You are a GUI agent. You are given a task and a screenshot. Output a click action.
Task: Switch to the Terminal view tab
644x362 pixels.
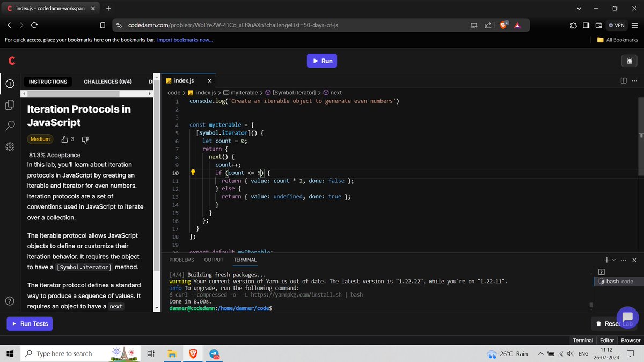click(583, 340)
